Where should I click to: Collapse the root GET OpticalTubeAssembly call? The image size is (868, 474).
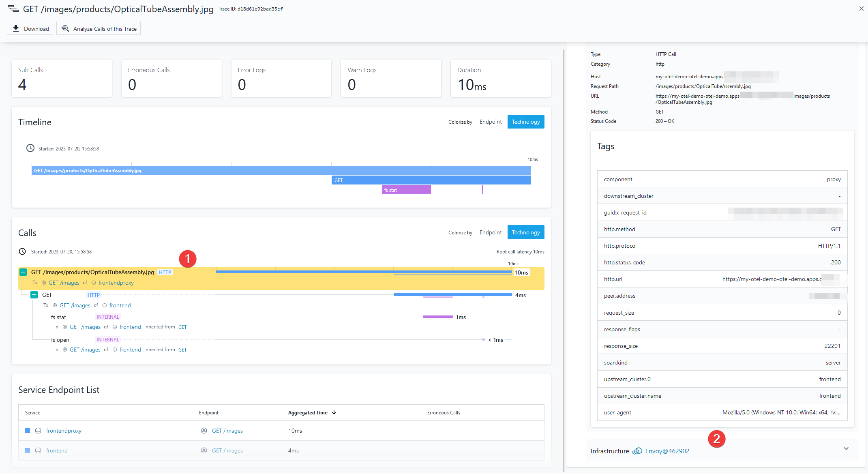(x=23, y=272)
